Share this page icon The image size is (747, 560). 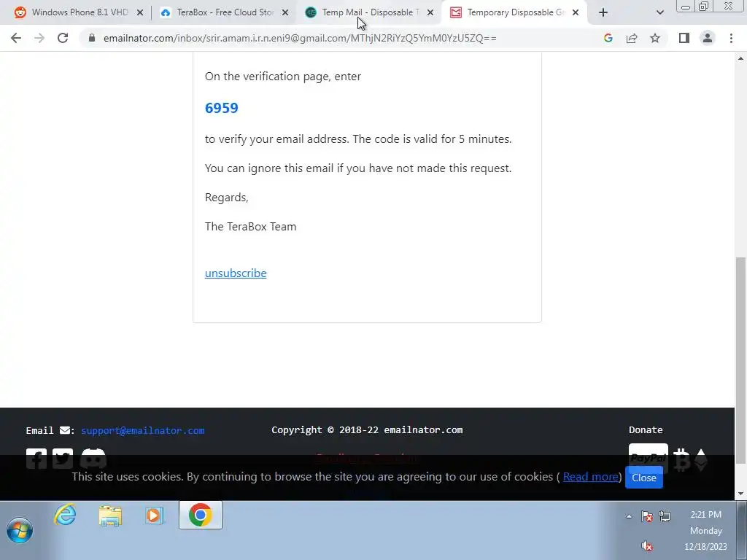click(632, 38)
